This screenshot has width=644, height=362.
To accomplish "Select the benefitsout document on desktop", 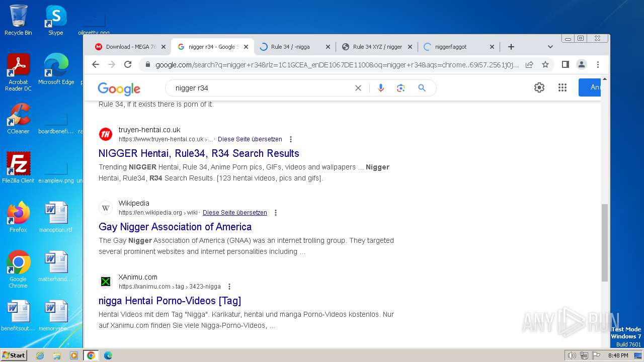I will pyautogui.click(x=18, y=316).
